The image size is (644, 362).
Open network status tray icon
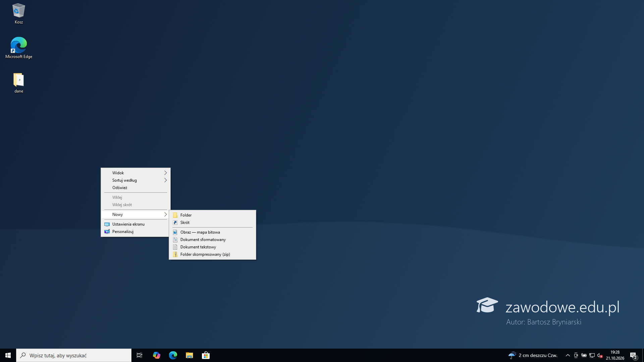(x=592, y=355)
